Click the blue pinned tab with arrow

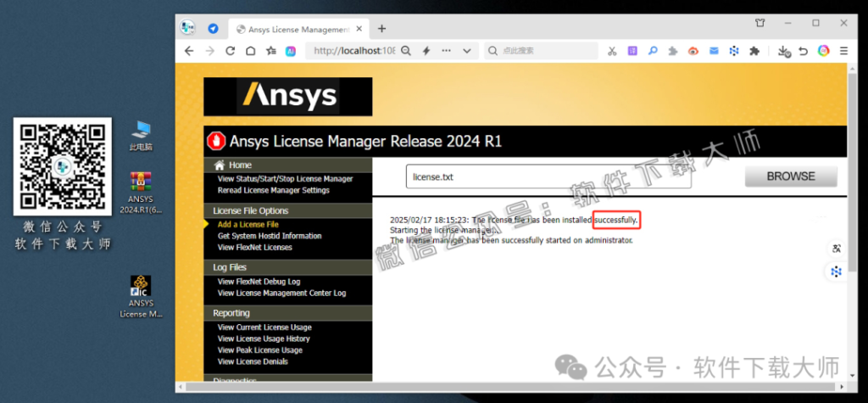[x=213, y=29]
